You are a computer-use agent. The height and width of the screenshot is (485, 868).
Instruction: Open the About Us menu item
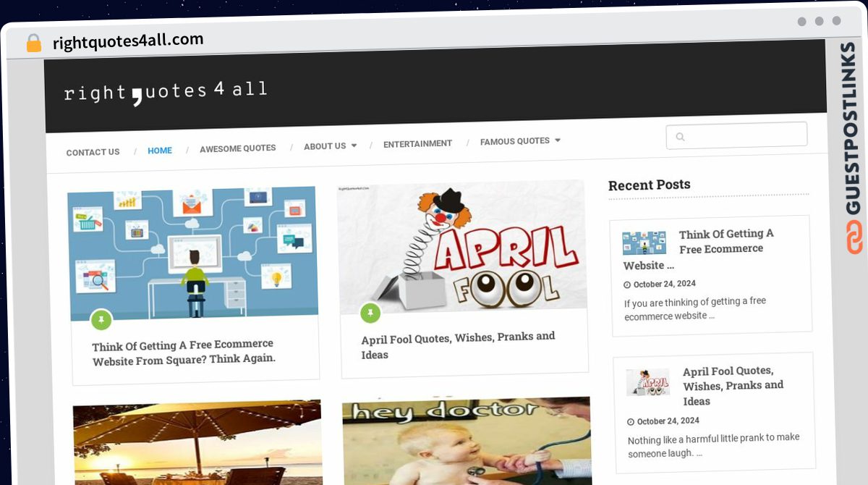[325, 146]
